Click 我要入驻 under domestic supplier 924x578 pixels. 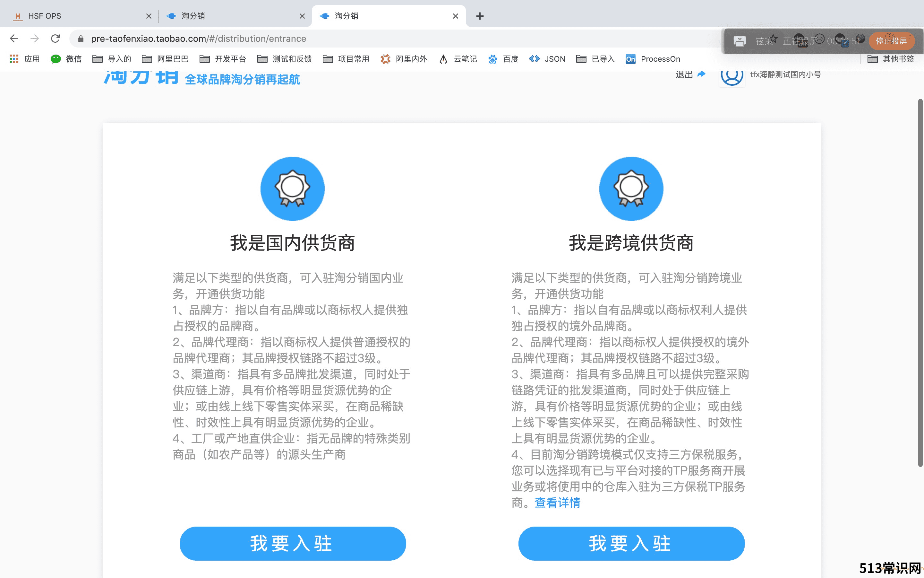[293, 543]
